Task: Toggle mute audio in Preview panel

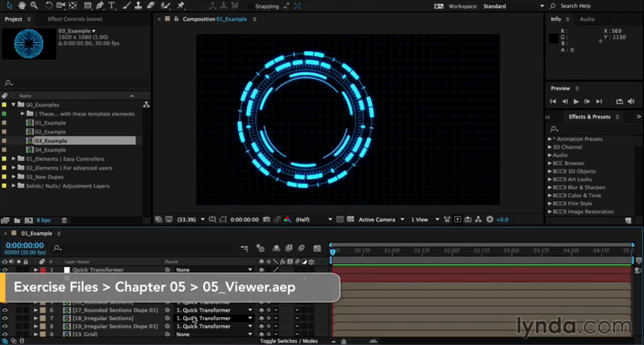Action: pos(631,101)
